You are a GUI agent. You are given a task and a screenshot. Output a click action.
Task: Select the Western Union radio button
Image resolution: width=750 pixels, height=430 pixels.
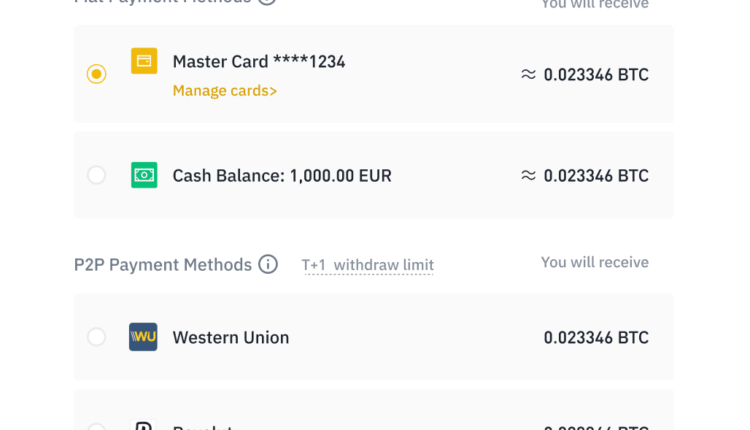click(x=96, y=337)
